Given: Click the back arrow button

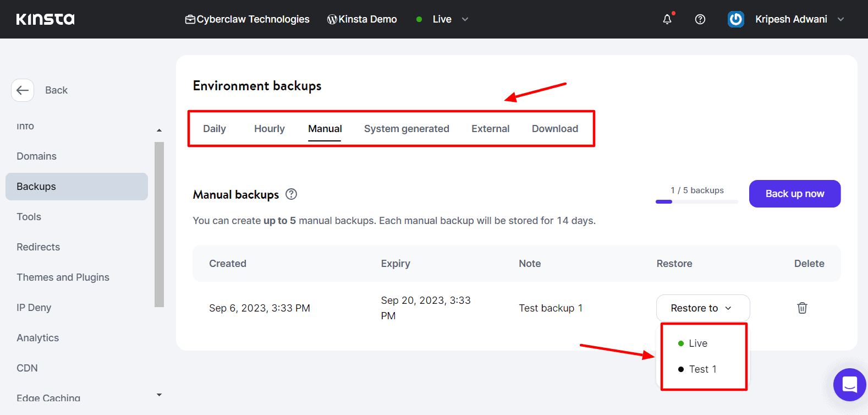Looking at the screenshot, I should pyautogui.click(x=23, y=90).
